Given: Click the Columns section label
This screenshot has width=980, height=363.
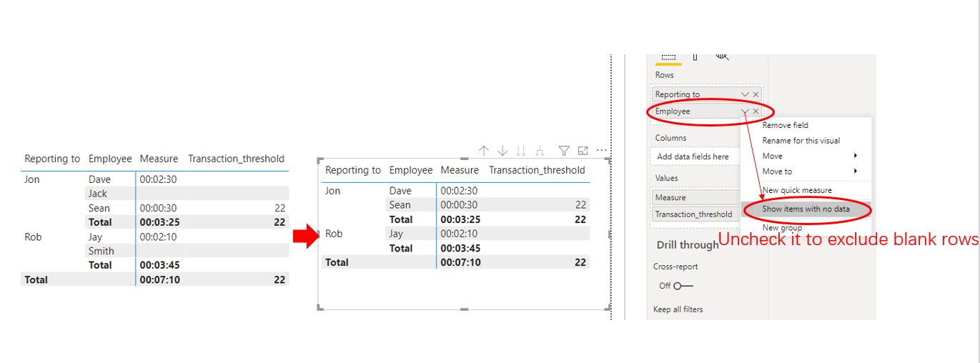Looking at the screenshot, I should coord(670,138).
